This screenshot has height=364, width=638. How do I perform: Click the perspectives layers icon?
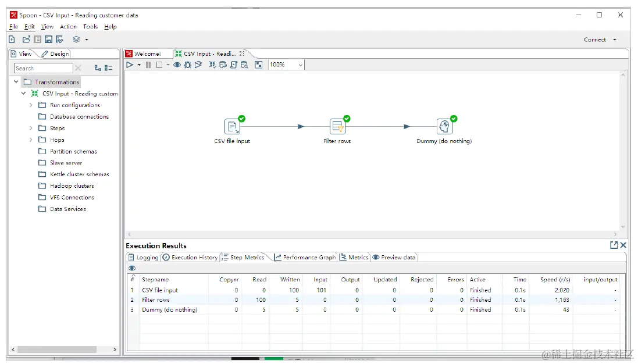pyautogui.click(x=76, y=40)
